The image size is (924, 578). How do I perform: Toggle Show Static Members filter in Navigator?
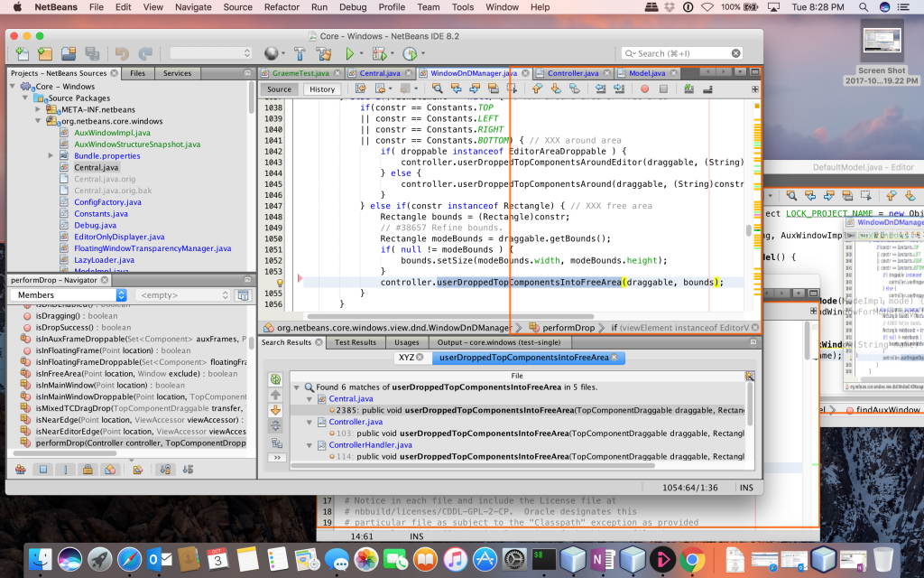(65, 470)
